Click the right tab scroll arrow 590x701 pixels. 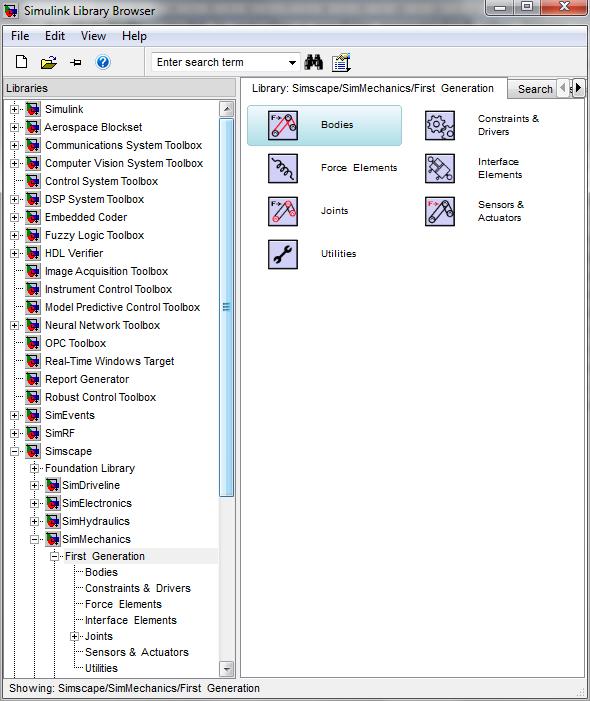(x=578, y=88)
